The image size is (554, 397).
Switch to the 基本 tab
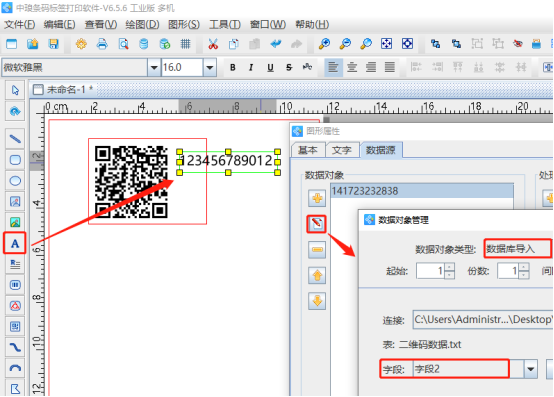(307, 150)
